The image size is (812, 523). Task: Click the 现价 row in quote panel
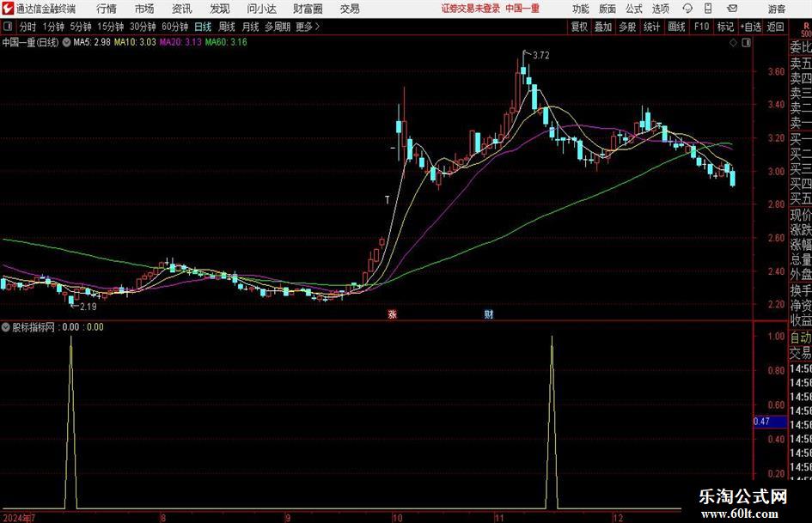tap(801, 216)
